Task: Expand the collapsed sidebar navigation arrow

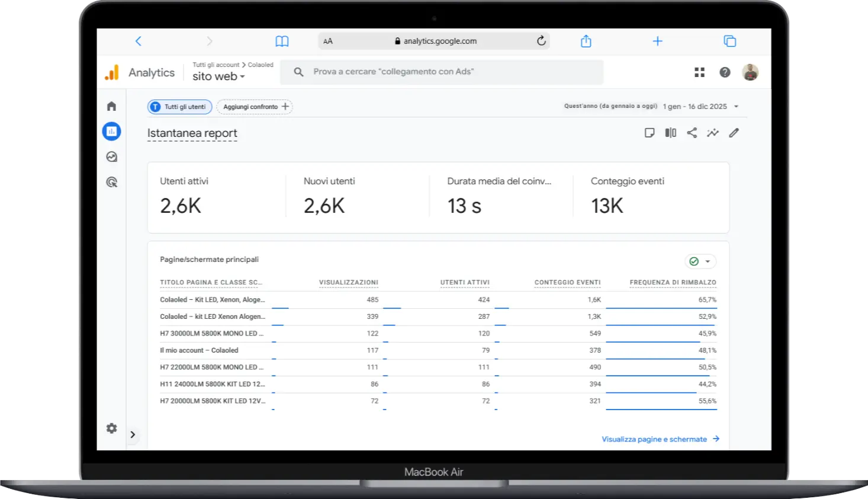Action: [x=133, y=434]
